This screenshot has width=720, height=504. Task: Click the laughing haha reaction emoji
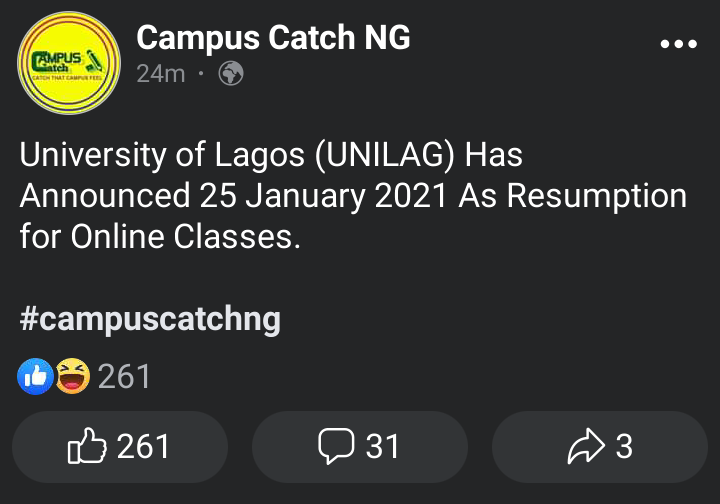point(73,376)
